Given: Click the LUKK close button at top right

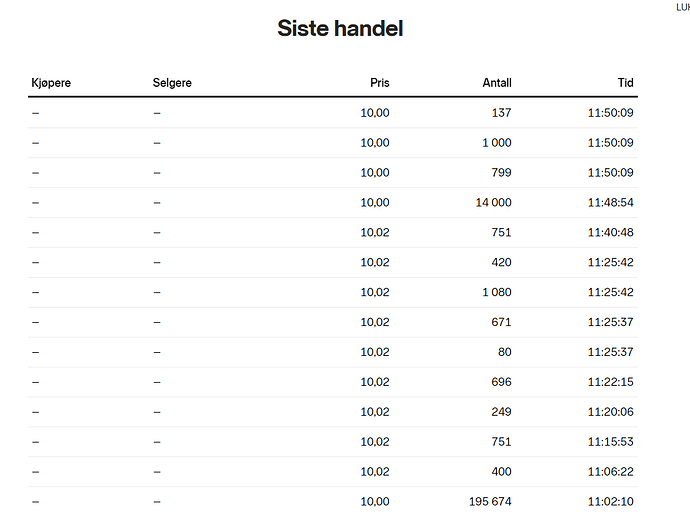Looking at the screenshot, I should click(683, 7).
